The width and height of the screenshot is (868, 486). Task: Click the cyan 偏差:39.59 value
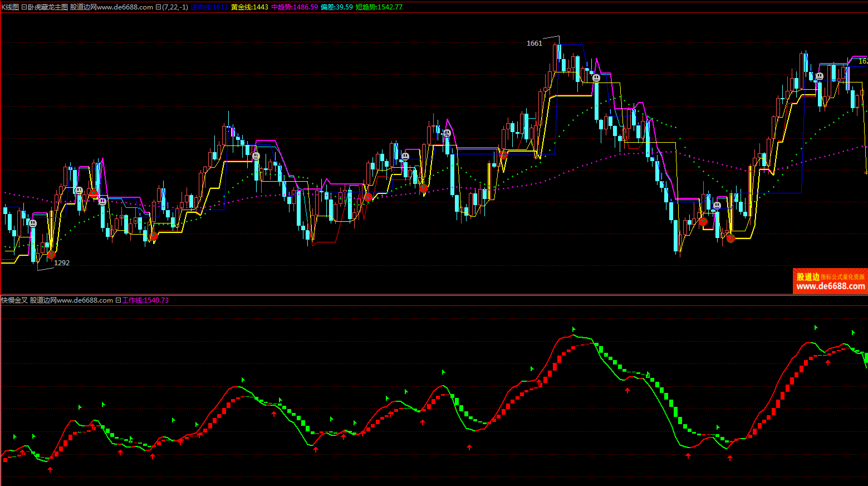tap(336, 7)
